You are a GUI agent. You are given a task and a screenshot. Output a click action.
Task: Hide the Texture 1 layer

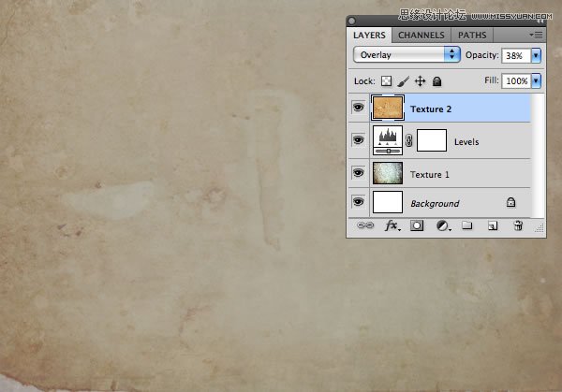point(358,173)
